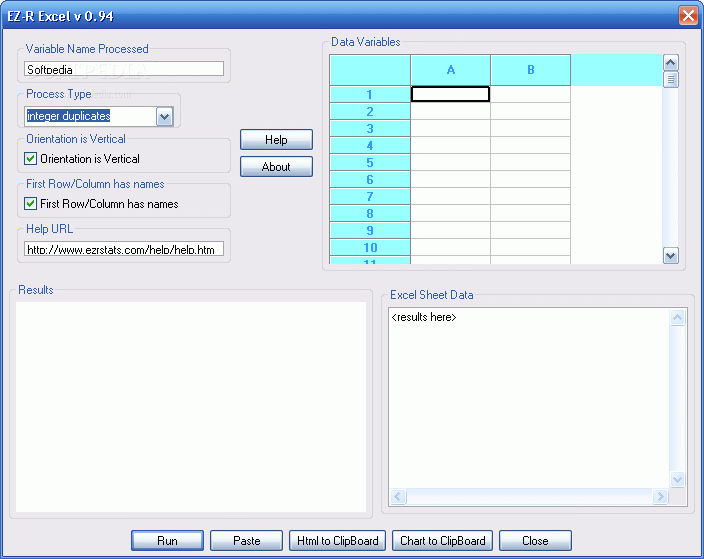704x559 pixels.
Task: Copy Html to ClipBoard
Action: tap(337, 540)
